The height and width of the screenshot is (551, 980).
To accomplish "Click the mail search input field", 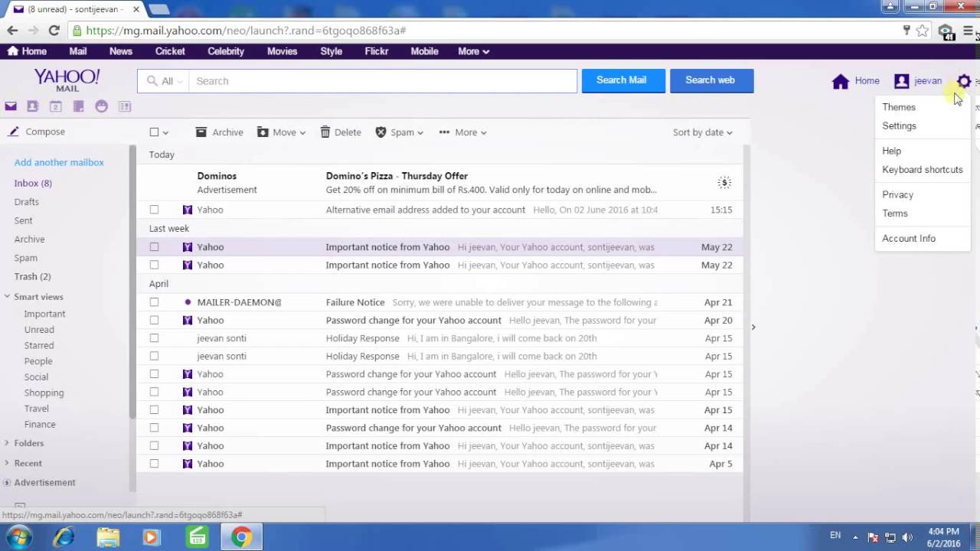I will 383,81.
